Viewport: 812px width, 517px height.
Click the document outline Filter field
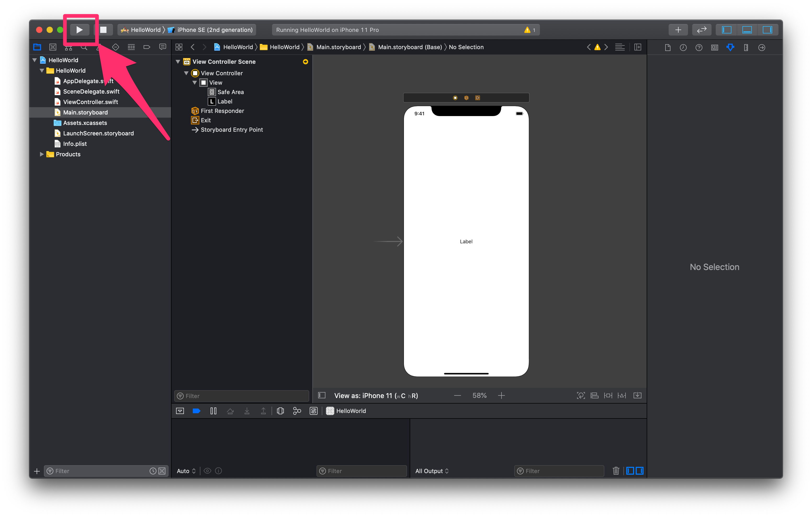pyautogui.click(x=241, y=396)
